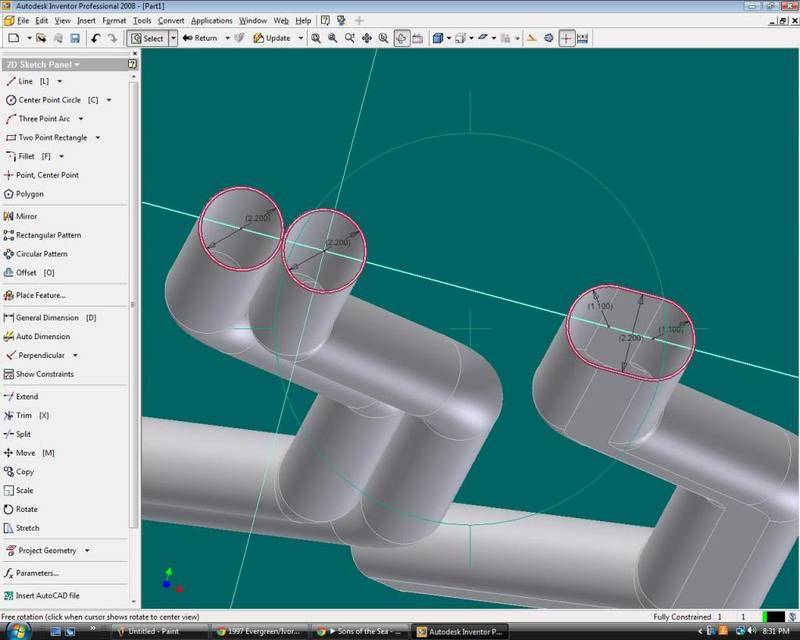The height and width of the screenshot is (640, 800).
Task: Choose the Circular Pattern tool
Action: coord(41,254)
